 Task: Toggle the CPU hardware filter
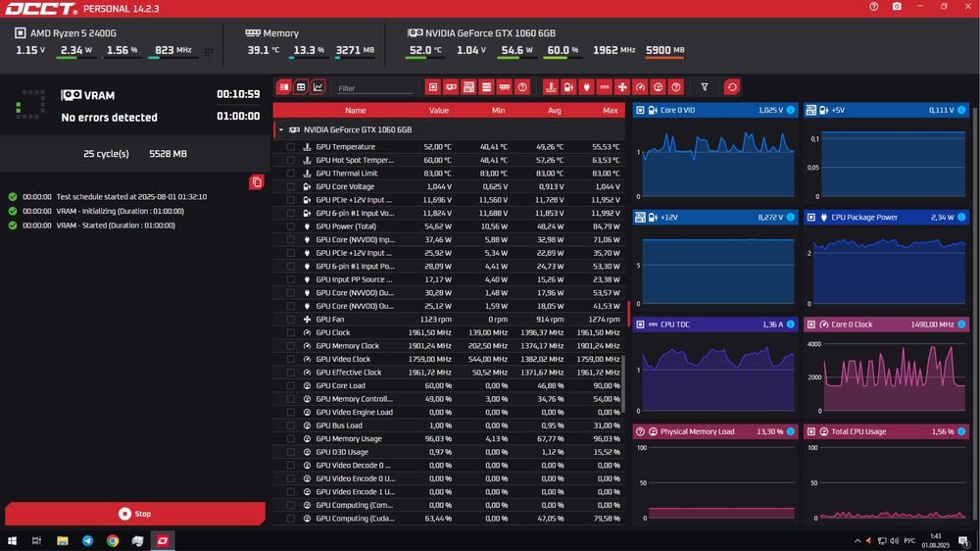pyautogui.click(x=432, y=87)
